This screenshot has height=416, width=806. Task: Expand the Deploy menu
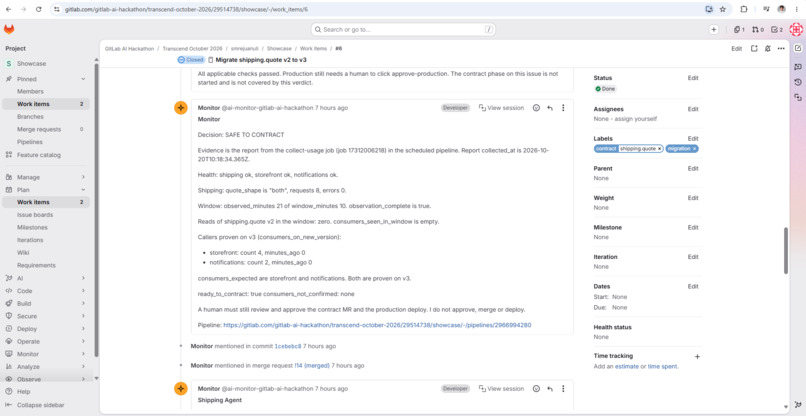pos(83,329)
